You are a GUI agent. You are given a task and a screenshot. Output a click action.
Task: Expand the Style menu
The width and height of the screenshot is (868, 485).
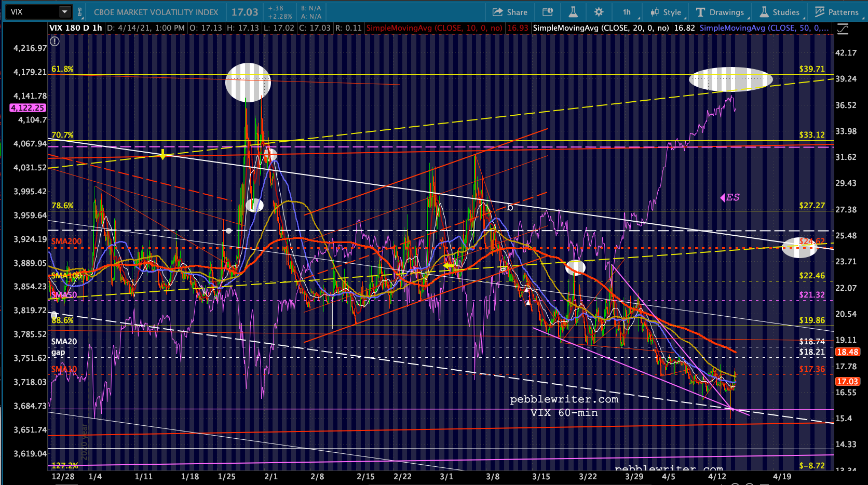click(x=666, y=12)
